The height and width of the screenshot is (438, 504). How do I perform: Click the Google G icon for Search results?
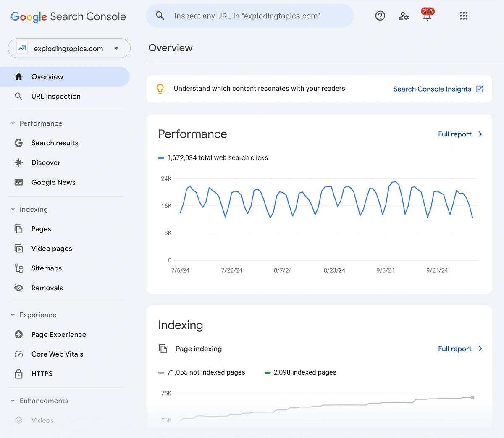pos(18,143)
